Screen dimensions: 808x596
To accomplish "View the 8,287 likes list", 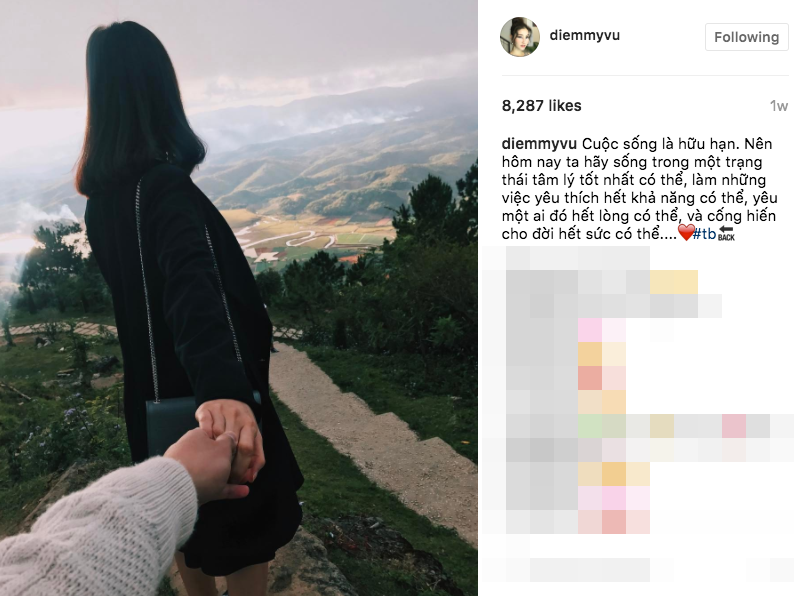I will click(x=541, y=106).
